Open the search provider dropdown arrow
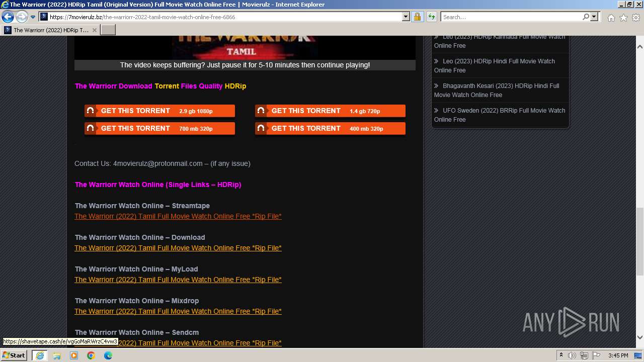This screenshot has width=644, height=362. pos(594,17)
